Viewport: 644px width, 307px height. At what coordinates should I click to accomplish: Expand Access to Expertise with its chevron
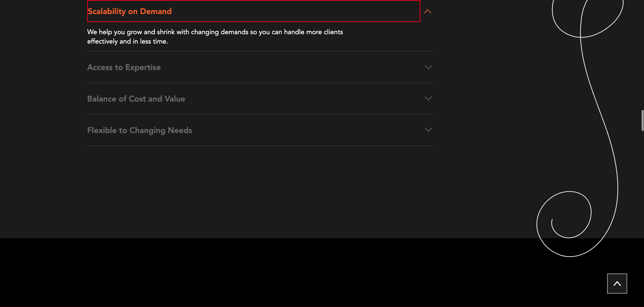click(x=428, y=67)
